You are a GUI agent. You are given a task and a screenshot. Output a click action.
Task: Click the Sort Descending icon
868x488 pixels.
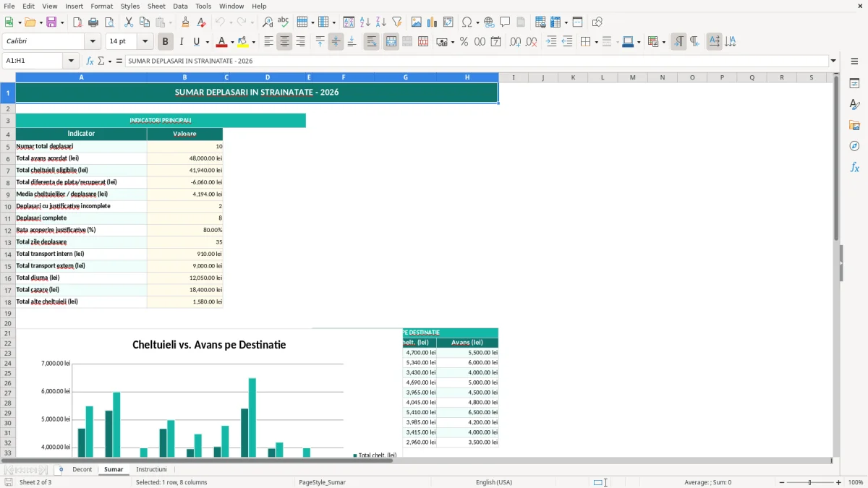coord(380,22)
